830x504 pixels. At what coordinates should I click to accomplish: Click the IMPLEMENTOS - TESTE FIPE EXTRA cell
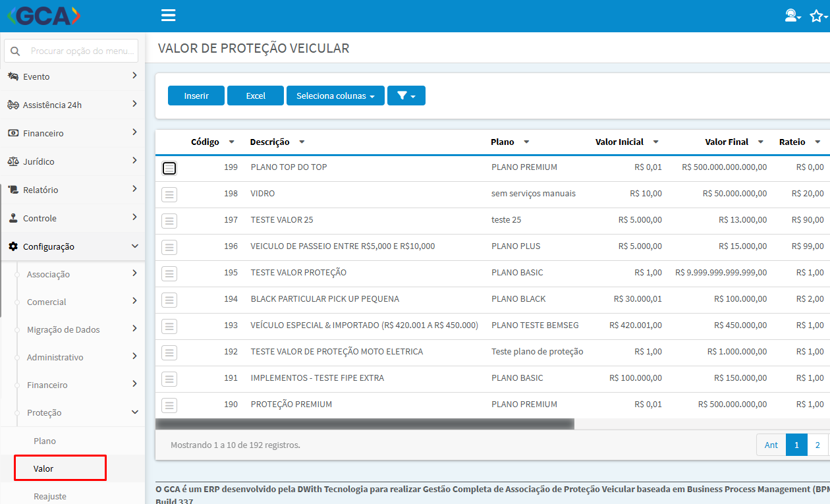[x=318, y=378]
